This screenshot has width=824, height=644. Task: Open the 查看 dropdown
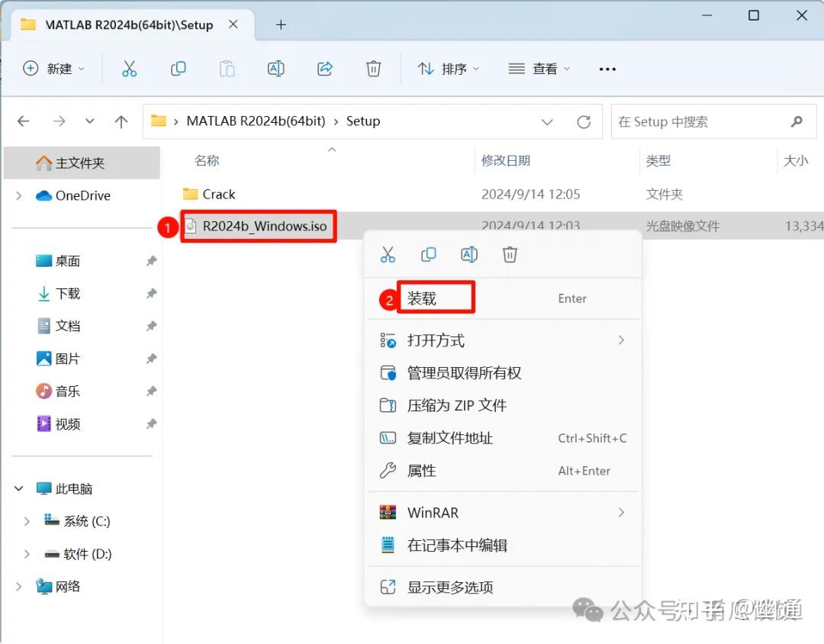(539, 69)
